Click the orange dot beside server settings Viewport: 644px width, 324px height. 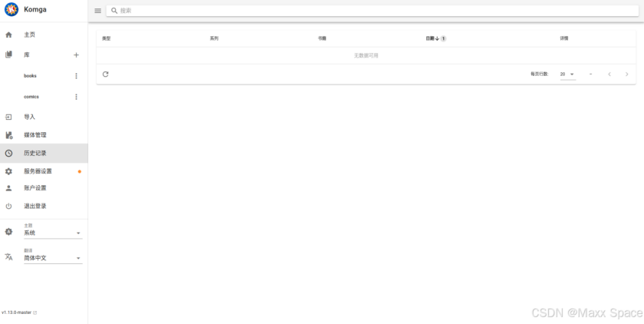(80, 171)
